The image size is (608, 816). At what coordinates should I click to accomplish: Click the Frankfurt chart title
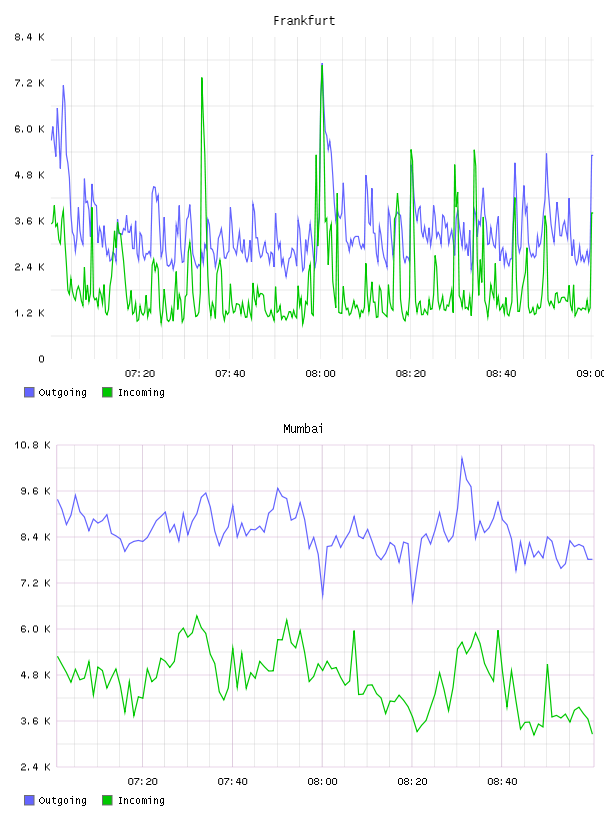(304, 21)
